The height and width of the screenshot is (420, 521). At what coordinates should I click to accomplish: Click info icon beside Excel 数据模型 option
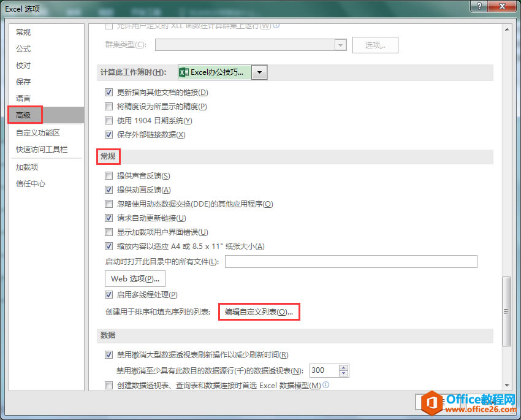[x=326, y=385]
